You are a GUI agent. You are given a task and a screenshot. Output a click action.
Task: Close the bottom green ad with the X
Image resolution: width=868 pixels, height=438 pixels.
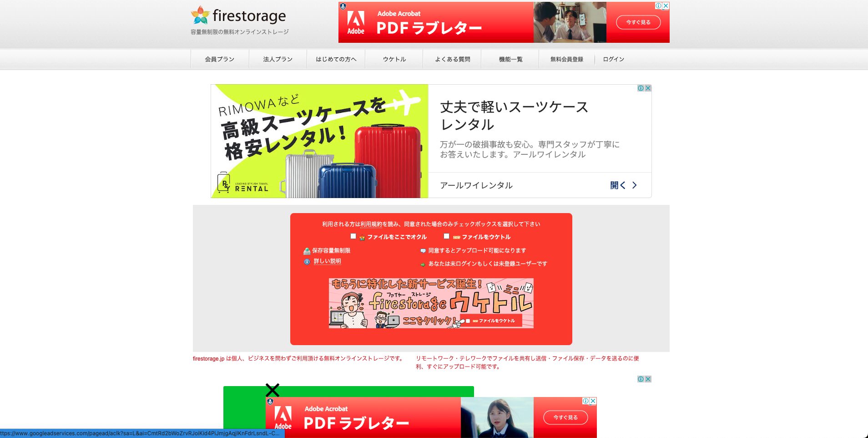pos(273,389)
